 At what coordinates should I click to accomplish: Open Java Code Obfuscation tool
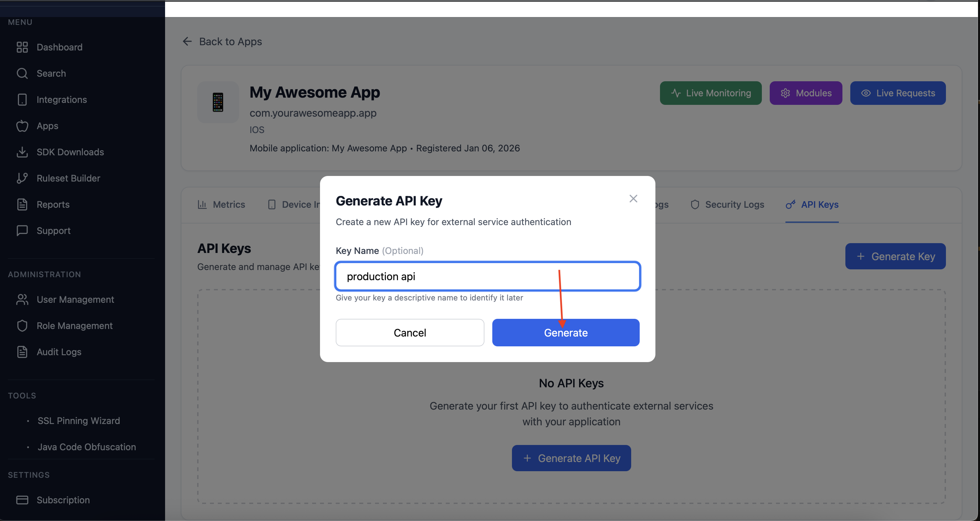[87, 447]
